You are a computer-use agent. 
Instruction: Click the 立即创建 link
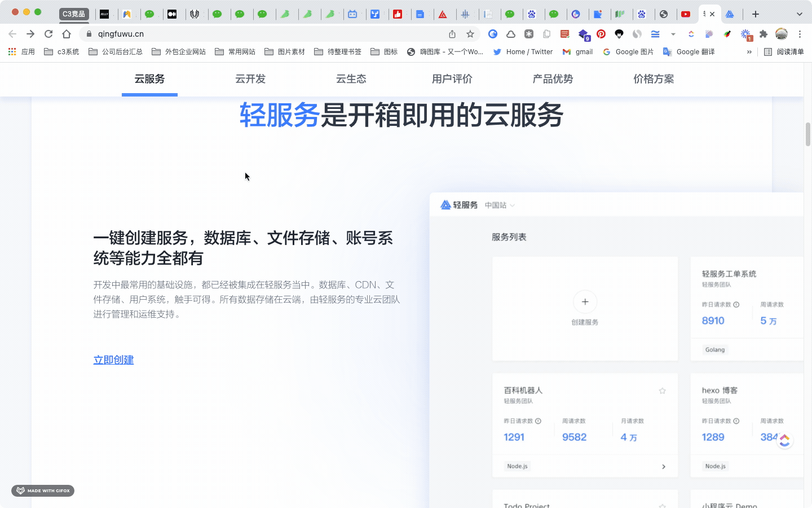113,360
